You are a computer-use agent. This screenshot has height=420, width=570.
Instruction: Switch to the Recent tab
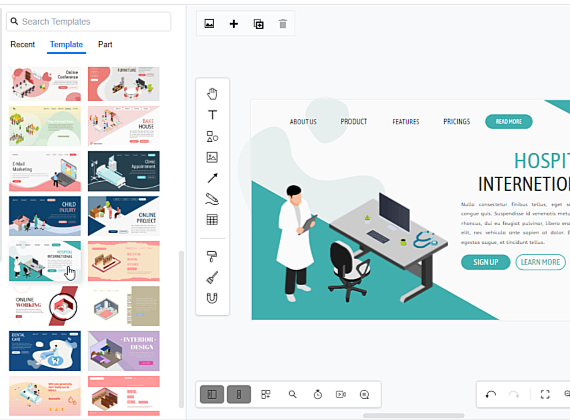pos(23,44)
